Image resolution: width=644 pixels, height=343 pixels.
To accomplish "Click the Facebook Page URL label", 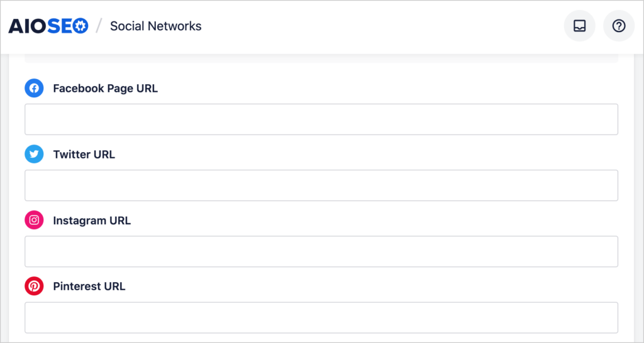I will coord(106,88).
